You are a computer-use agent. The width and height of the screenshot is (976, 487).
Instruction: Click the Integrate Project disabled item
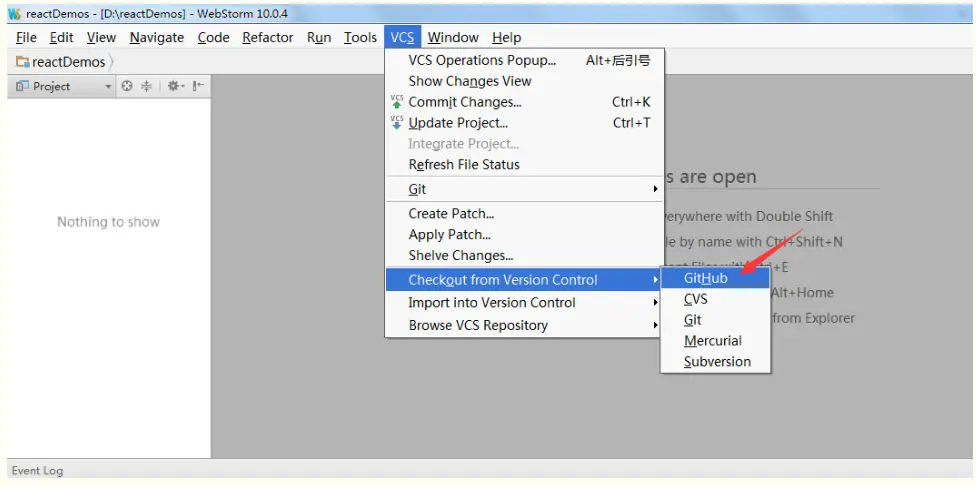(x=525, y=144)
